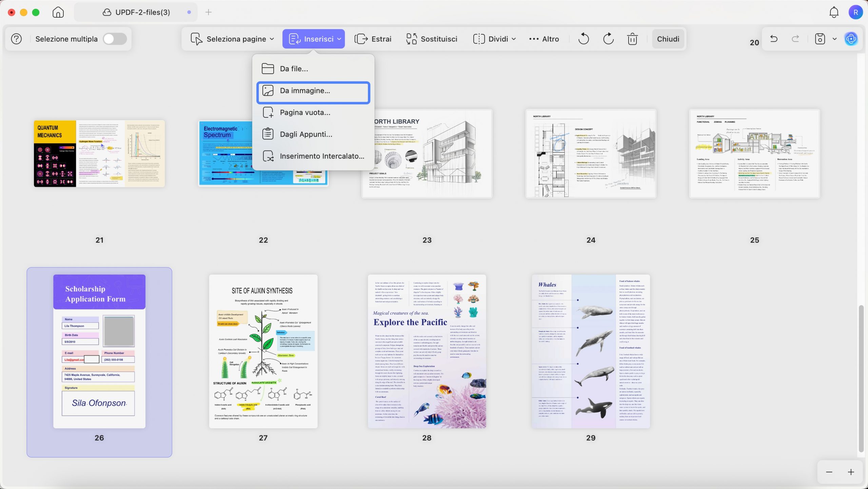
Task: Open the home screen icon
Action: pyautogui.click(x=58, y=12)
